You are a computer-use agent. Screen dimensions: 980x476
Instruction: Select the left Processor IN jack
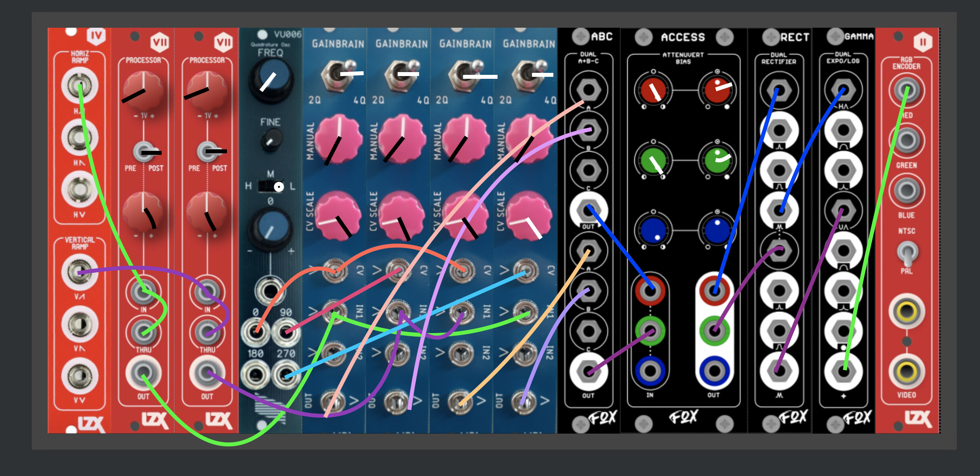143,293
